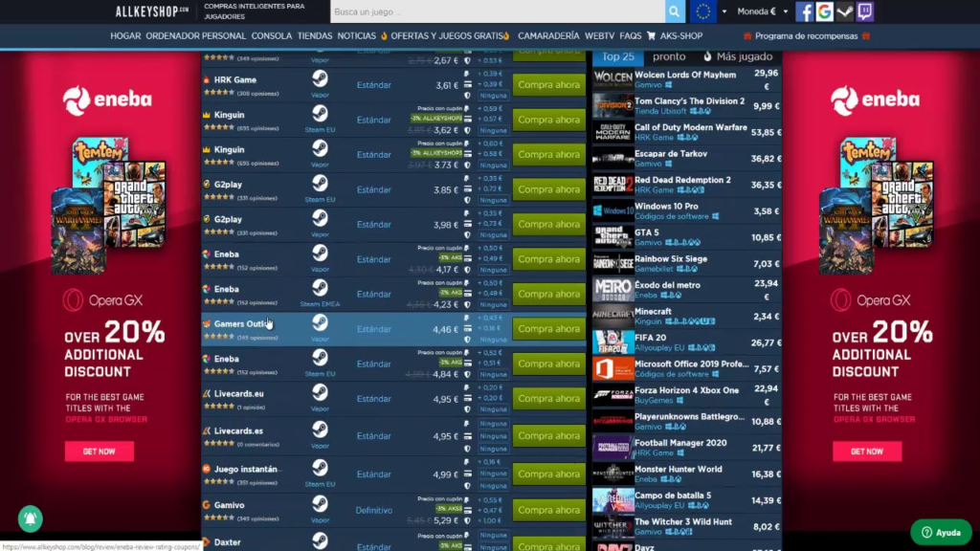The image size is (980, 551).
Task: Click the GTA 5 game thumbnail
Action: tap(612, 237)
